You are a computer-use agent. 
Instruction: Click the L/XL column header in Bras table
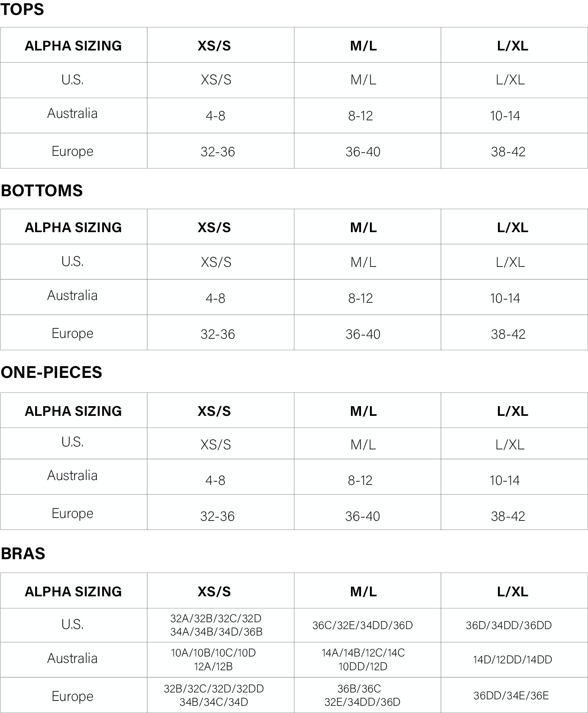pos(512,591)
